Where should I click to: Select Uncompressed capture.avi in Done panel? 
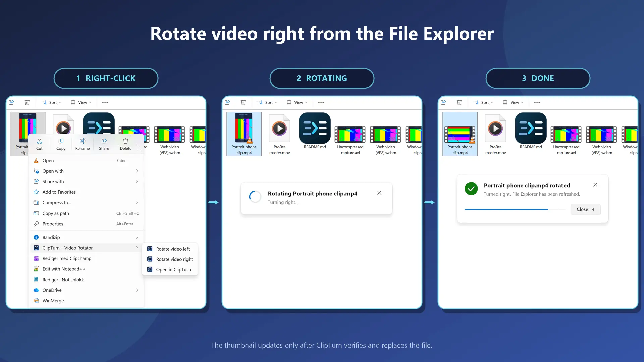pos(566,140)
